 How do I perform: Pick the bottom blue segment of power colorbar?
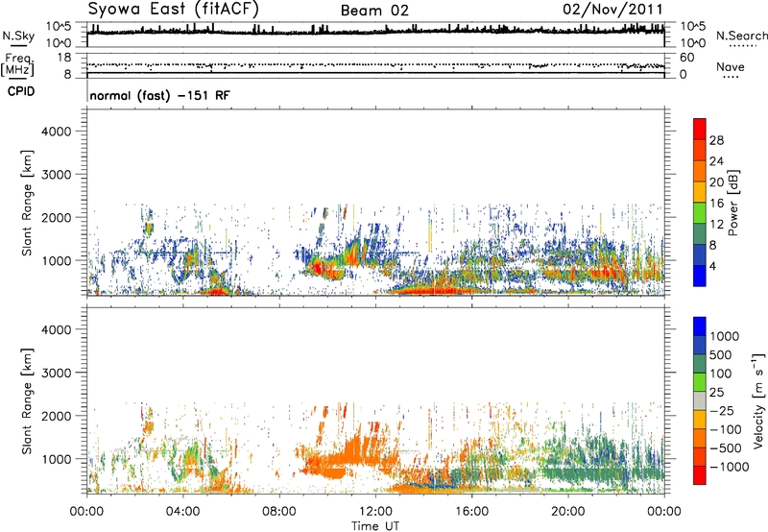point(700,276)
